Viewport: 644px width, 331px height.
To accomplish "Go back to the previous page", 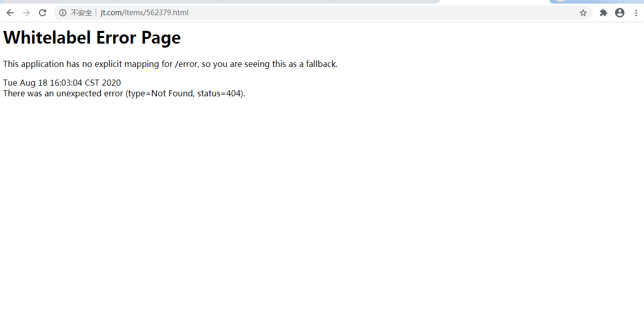I will 10,13.
